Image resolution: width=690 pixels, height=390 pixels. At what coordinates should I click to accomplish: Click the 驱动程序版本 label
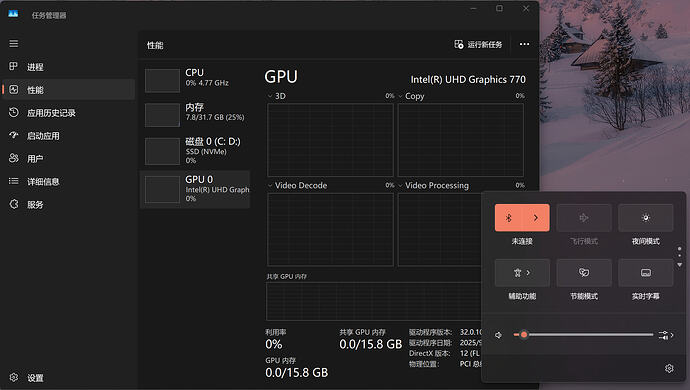[430, 332]
